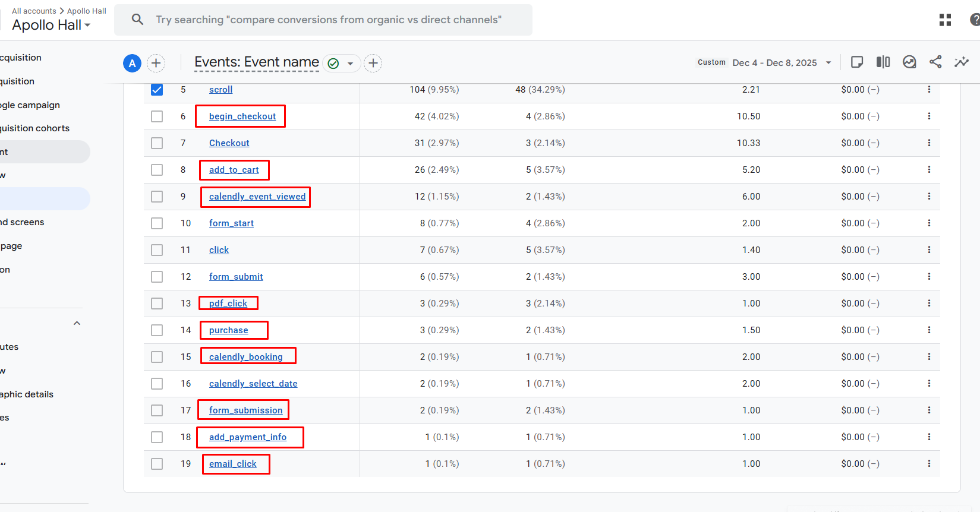Check the purchase row checkbox
This screenshot has height=512, width=980.
coord(157,330)
